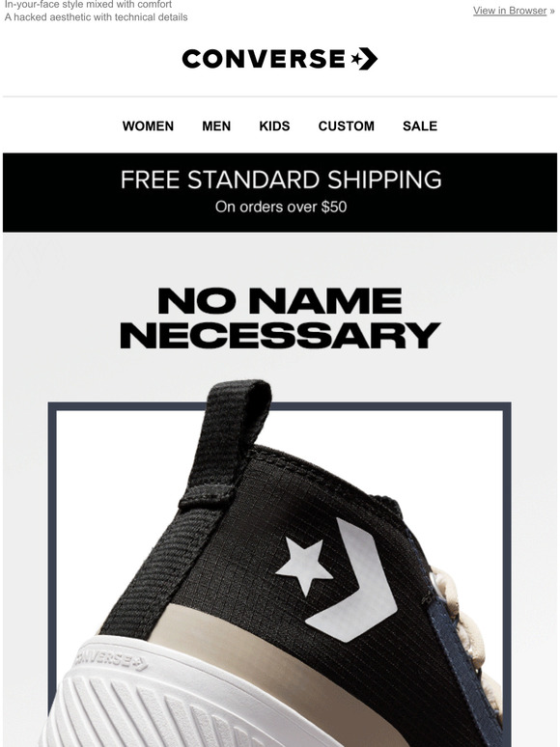Click the FREE STANDARD SHIPPING banner

280,192
